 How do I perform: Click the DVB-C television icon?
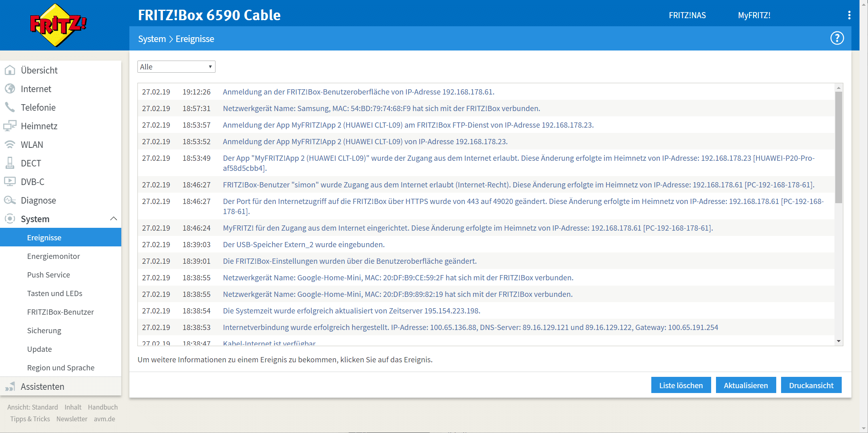coord(10,182)
